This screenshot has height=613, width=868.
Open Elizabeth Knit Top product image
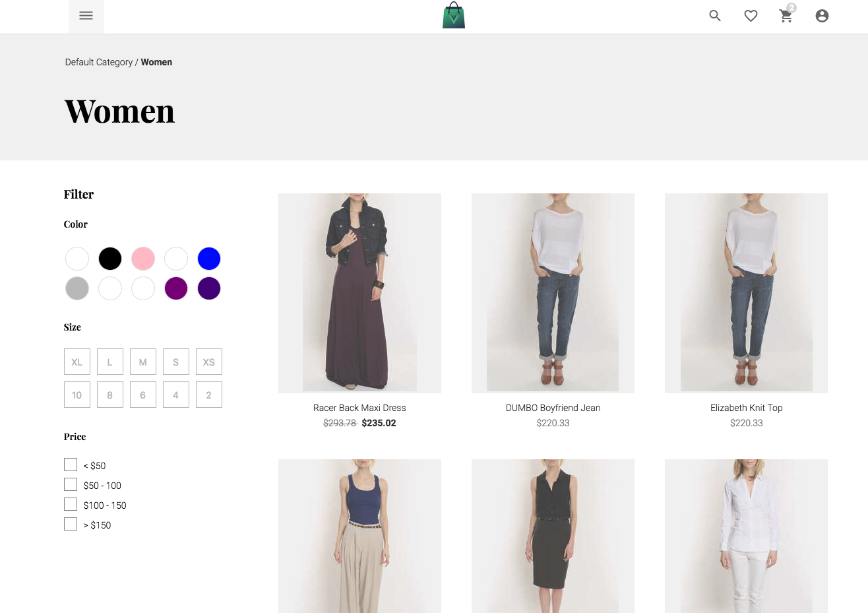(x=746, y=293)
